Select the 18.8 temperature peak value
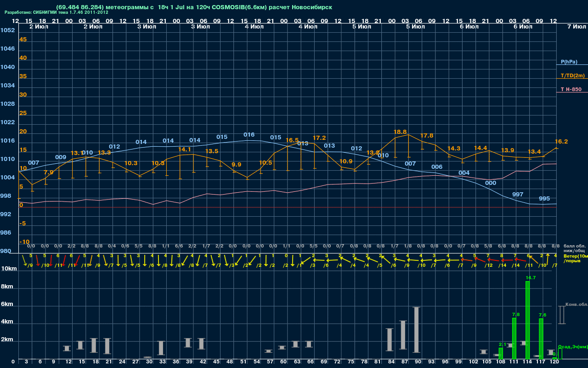 click(x=400, y=132)
